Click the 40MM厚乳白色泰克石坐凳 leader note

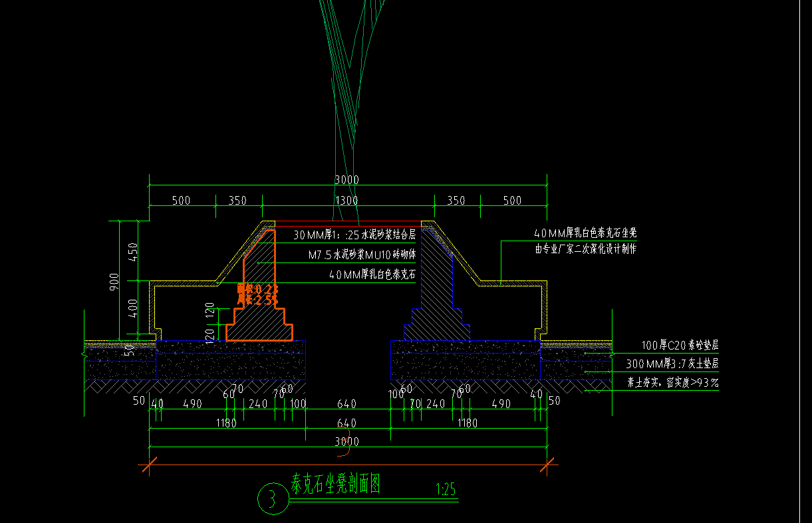[x=585, y=233]
